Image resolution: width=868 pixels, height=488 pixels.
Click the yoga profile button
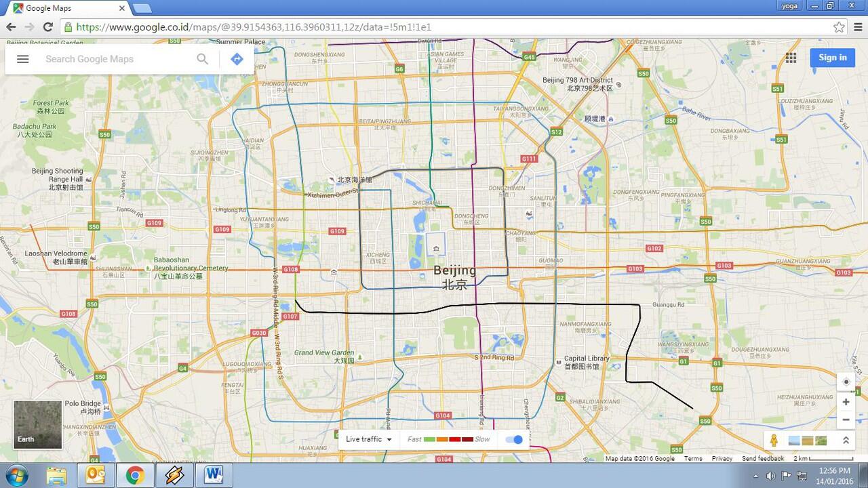pyautogui.click(x=789, y=5)
